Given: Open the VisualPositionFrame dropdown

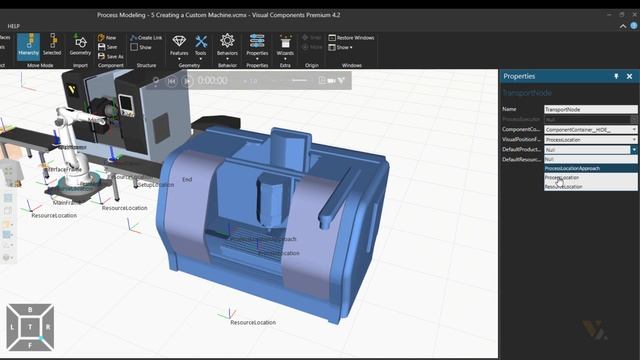Looking at the screenshot, I should (591, 140).
